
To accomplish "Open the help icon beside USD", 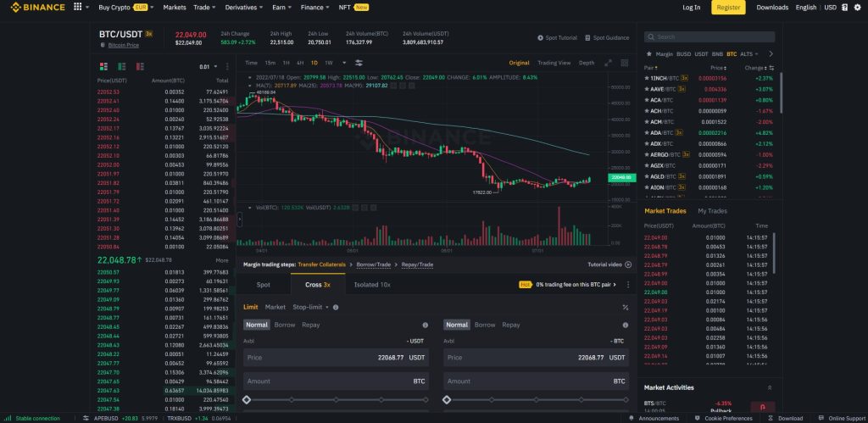I will coord(844,7).
